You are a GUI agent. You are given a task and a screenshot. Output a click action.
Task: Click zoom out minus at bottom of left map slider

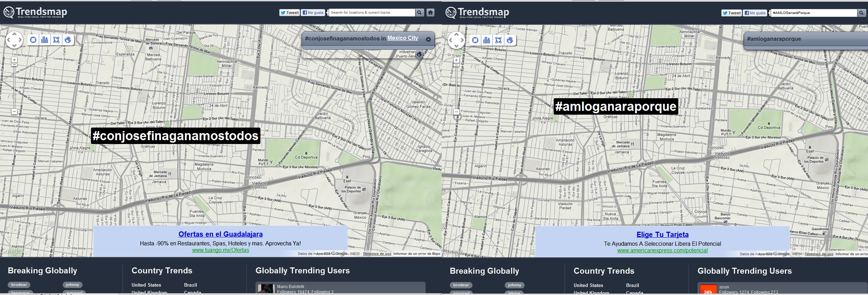(14, 111)
